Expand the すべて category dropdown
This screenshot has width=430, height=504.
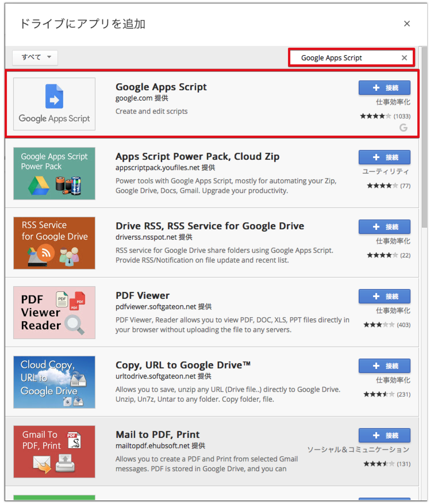point(35,57)
